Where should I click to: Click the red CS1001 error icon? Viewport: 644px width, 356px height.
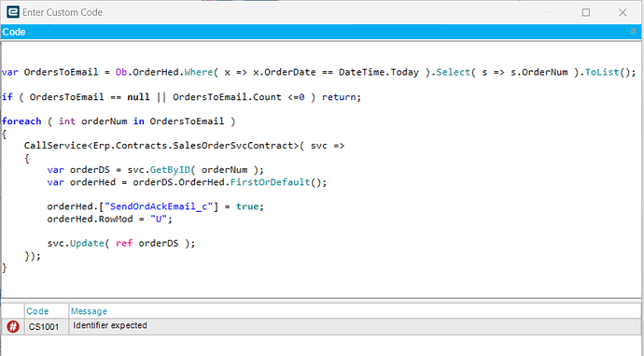[x=13, y=327]
